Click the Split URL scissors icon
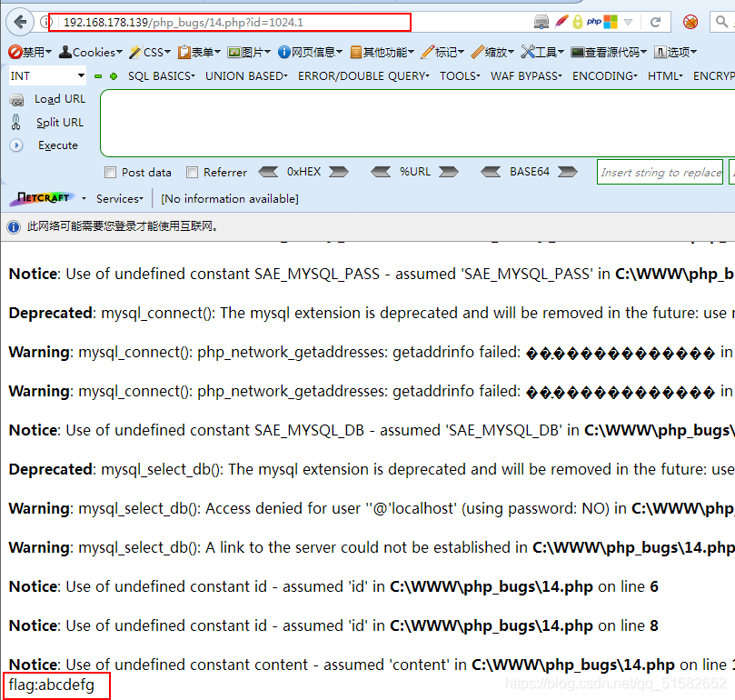This screenshot has width=735, height=700. (x=16, y=122)
